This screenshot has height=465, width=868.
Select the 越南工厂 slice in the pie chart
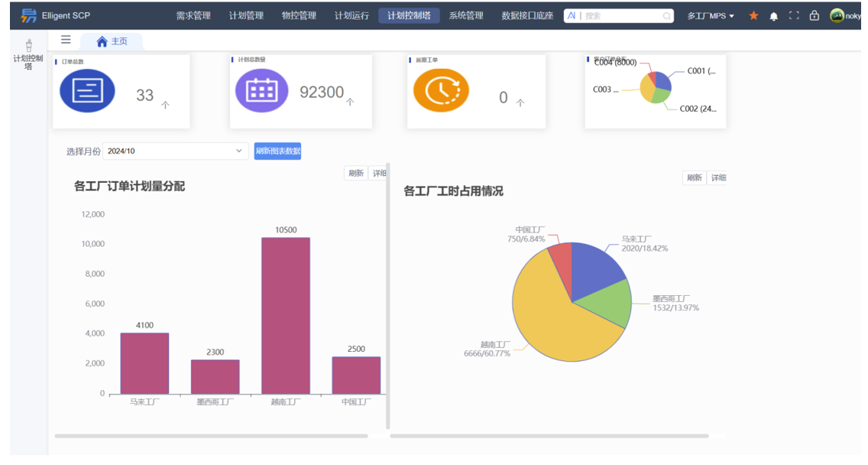[550, 321]
